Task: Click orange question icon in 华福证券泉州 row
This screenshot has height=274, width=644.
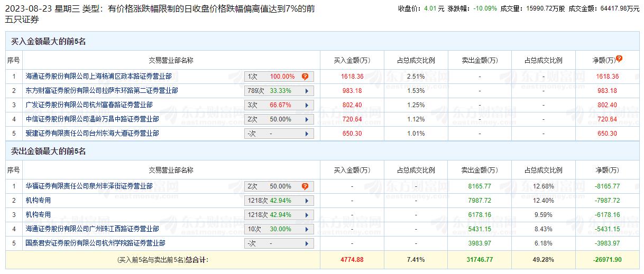Action: click(305, 186)
